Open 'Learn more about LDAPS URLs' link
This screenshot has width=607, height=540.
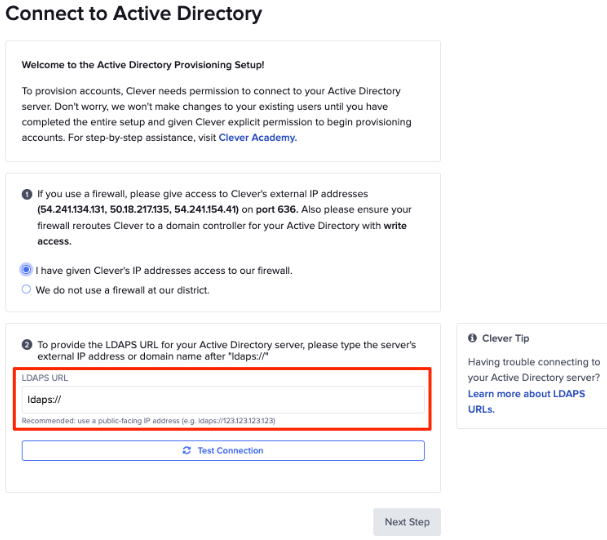(526, 394)
